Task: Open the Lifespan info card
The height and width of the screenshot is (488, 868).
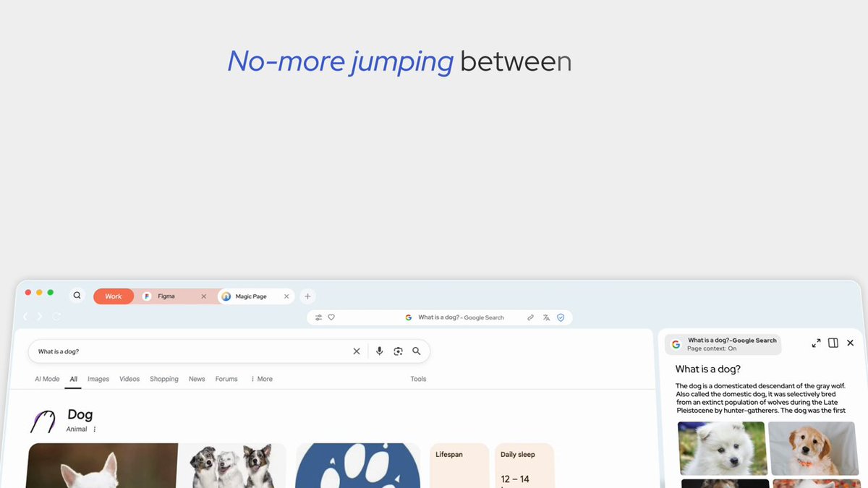Action: tap(459, 466)
